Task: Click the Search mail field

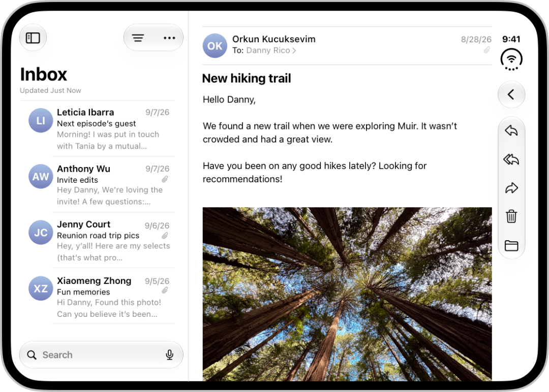Action: tap(101, 354)
